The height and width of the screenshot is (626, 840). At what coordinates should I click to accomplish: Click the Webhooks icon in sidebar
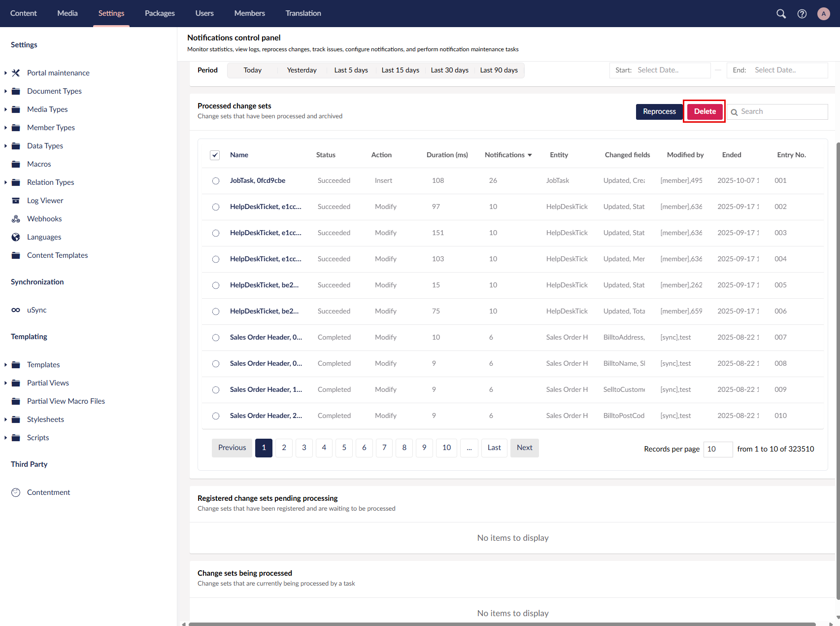tap(16, 219)
